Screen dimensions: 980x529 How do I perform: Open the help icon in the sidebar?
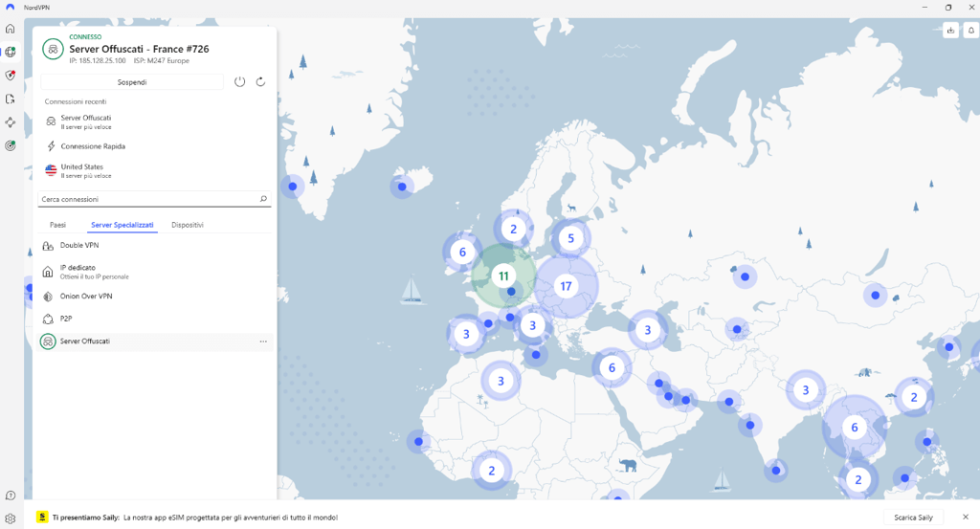[x=10, y=496]
